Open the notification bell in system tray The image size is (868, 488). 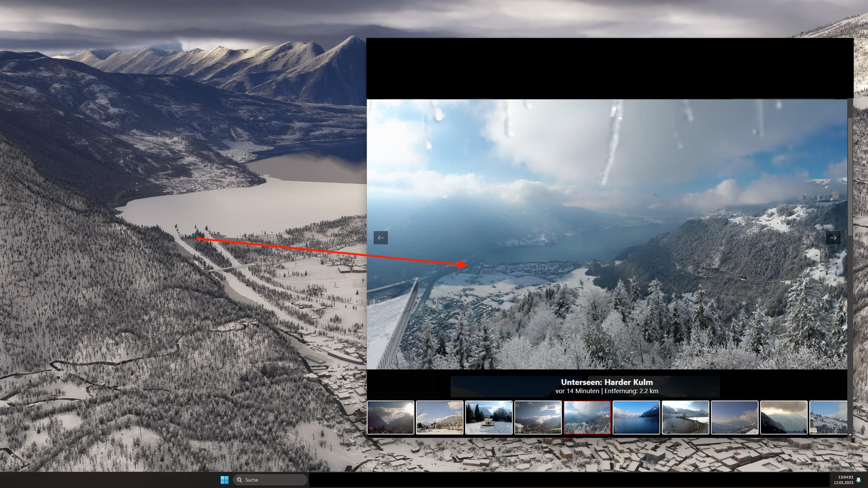[x=859, y=480]
